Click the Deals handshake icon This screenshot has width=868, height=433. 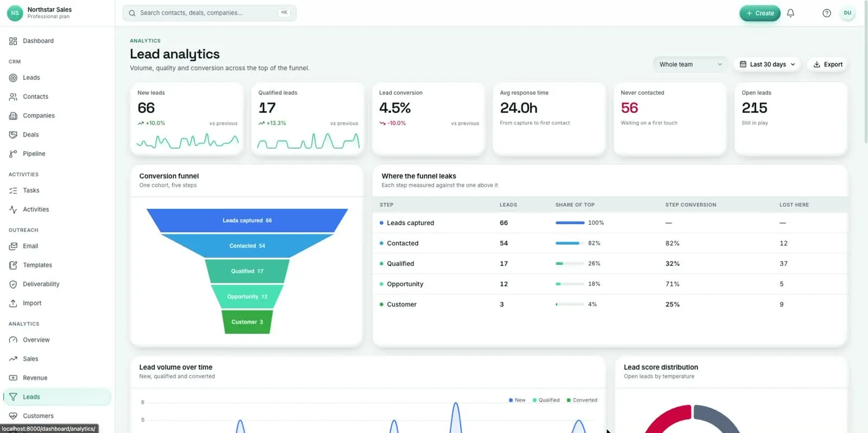(13, 135)
